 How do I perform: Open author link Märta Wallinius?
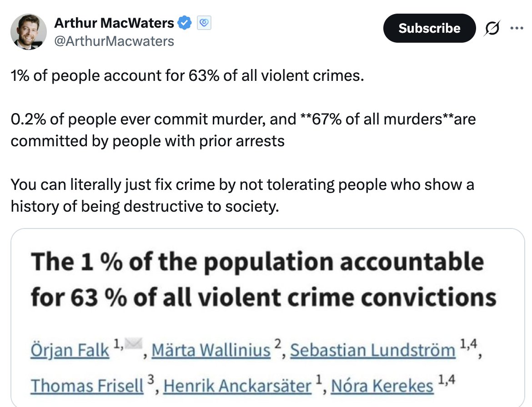tap(211, 350)
